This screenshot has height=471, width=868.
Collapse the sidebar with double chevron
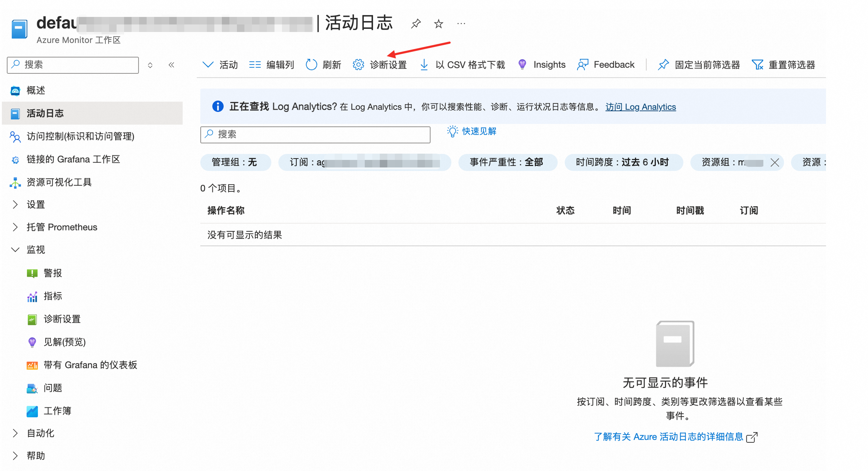[171, 65]
